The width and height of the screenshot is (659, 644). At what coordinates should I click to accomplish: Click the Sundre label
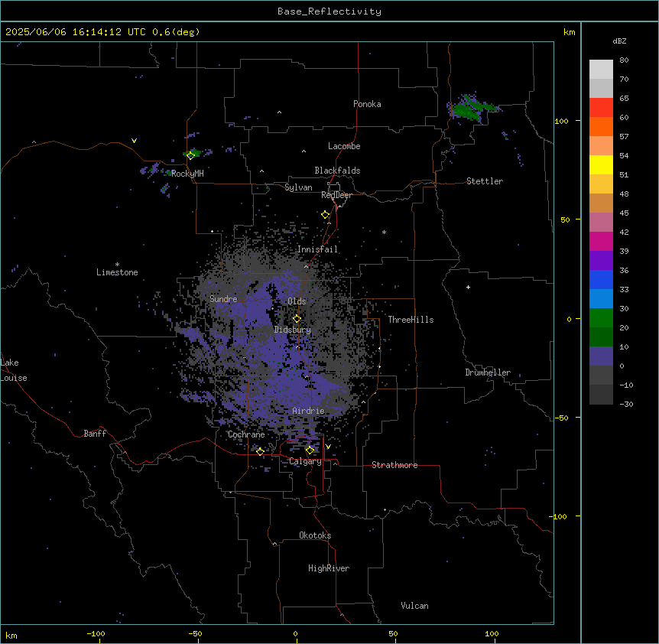point(223,299)
